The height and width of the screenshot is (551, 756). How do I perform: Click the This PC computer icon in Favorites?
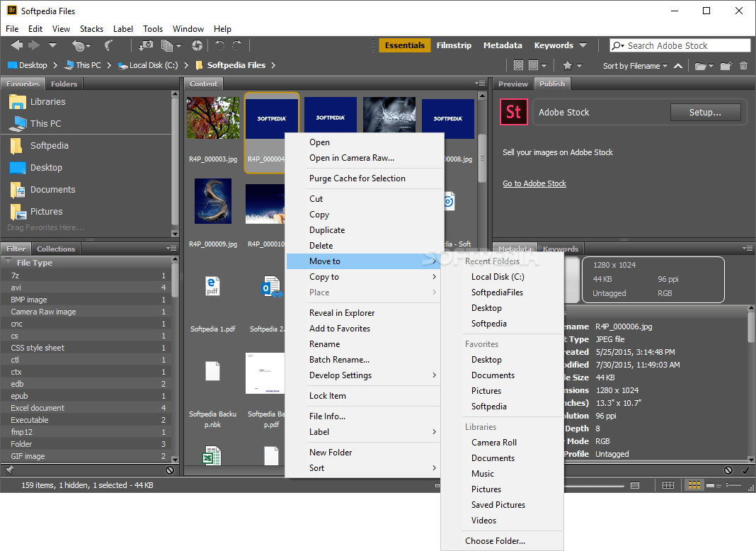tap(18, 123)
